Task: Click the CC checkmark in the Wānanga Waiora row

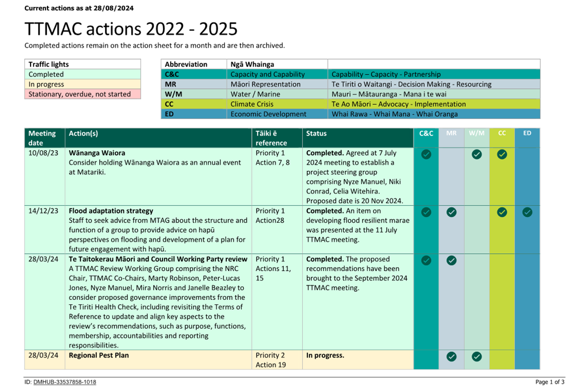Action: pos(502,154)
